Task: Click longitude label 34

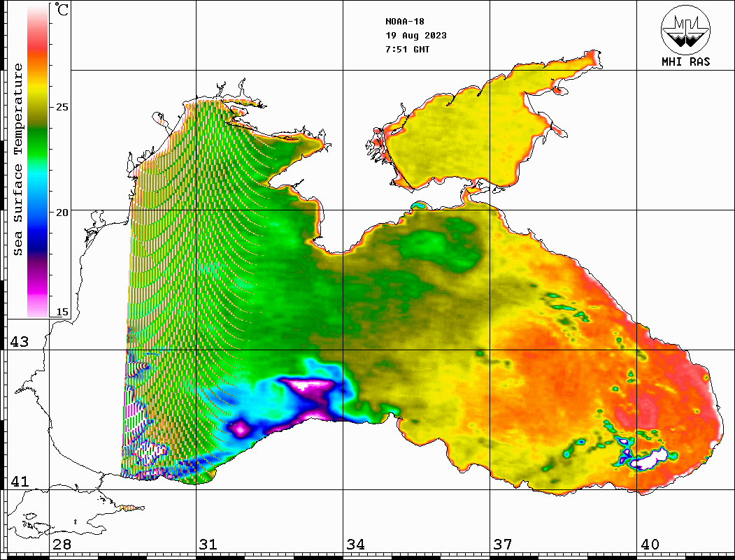Action: 355,544
